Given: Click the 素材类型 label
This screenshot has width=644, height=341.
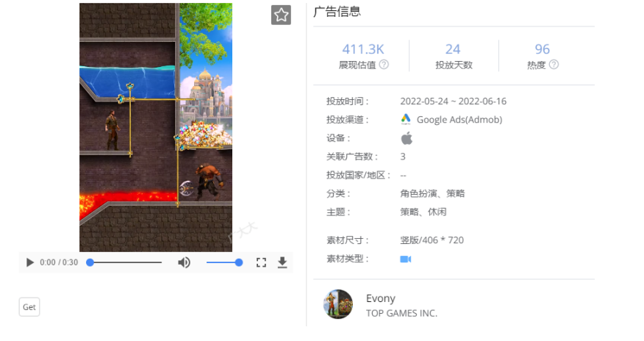Looking at the screenshot, I should pos(348,259).
